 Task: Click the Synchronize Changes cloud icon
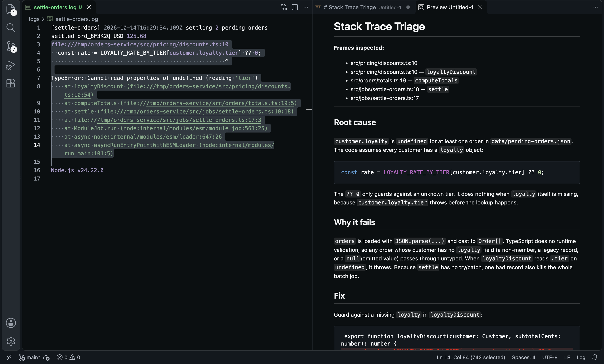tap(47, 357)
